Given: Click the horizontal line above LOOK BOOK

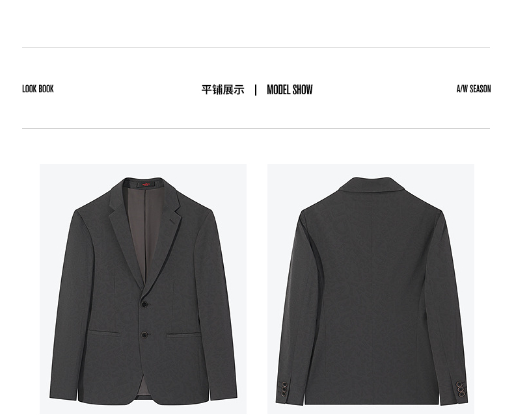Looking at the screenshot, I should (x=256, y=48).
